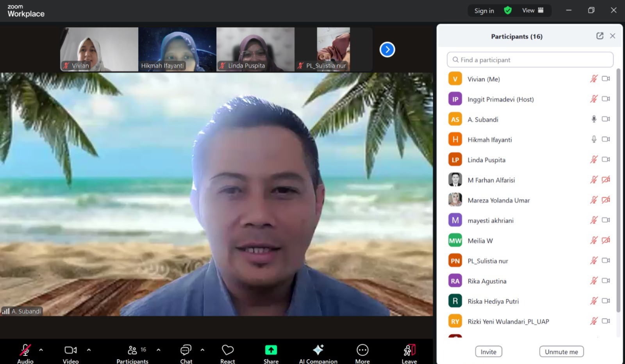Toggle the Video camera button

(x=70, y=350)
